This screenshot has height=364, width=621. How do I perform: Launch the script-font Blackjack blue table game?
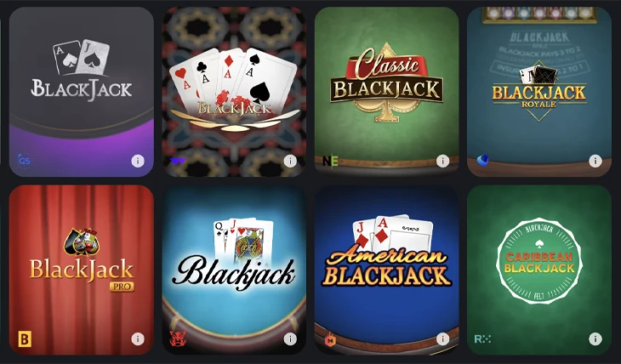coord(234,270)
